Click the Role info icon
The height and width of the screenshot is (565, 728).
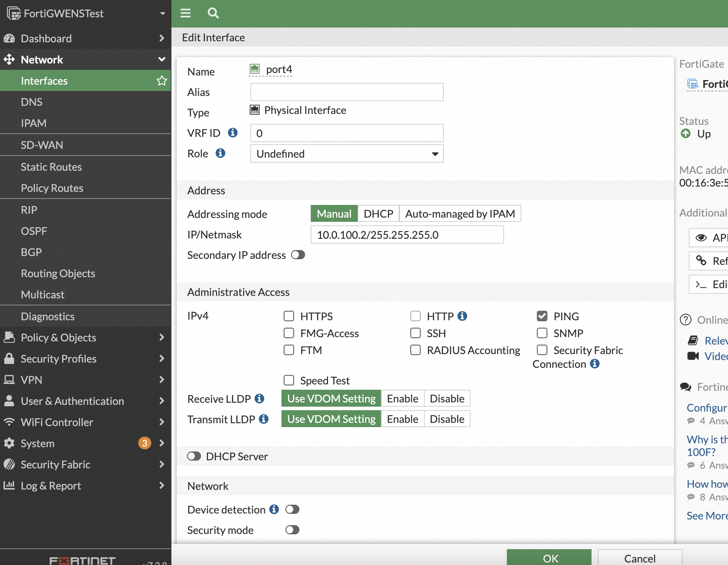(x=220, y=153)
